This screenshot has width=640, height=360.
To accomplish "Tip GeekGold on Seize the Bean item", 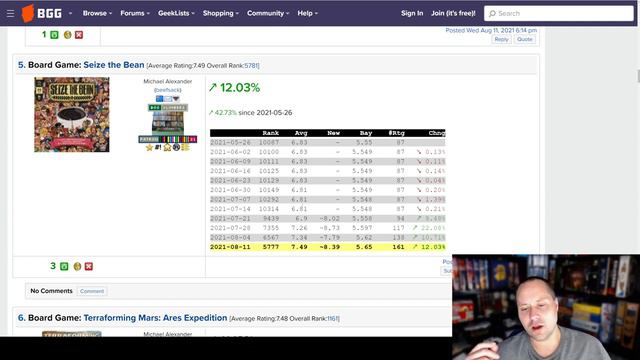I will [x=77, y=267].
